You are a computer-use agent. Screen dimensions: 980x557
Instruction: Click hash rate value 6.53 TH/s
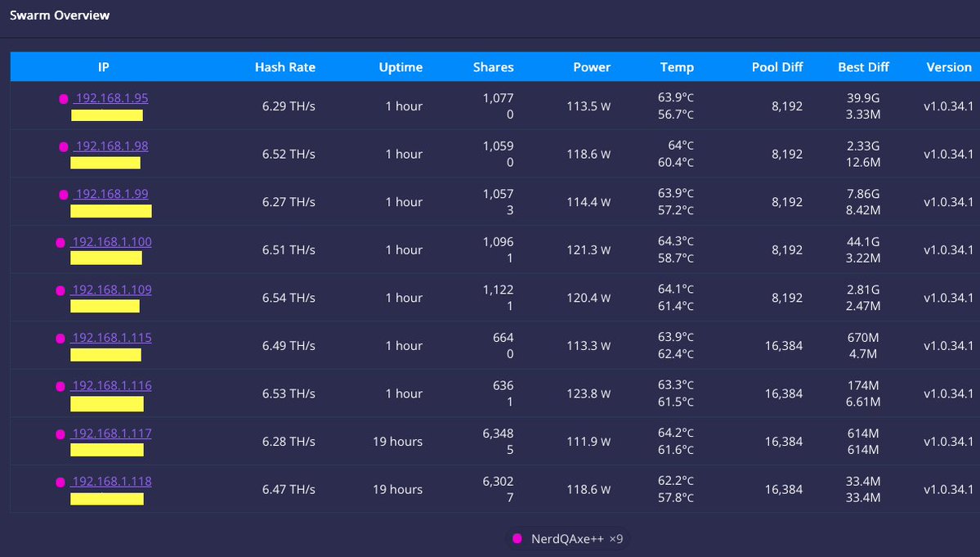click(x=289, y=394)
